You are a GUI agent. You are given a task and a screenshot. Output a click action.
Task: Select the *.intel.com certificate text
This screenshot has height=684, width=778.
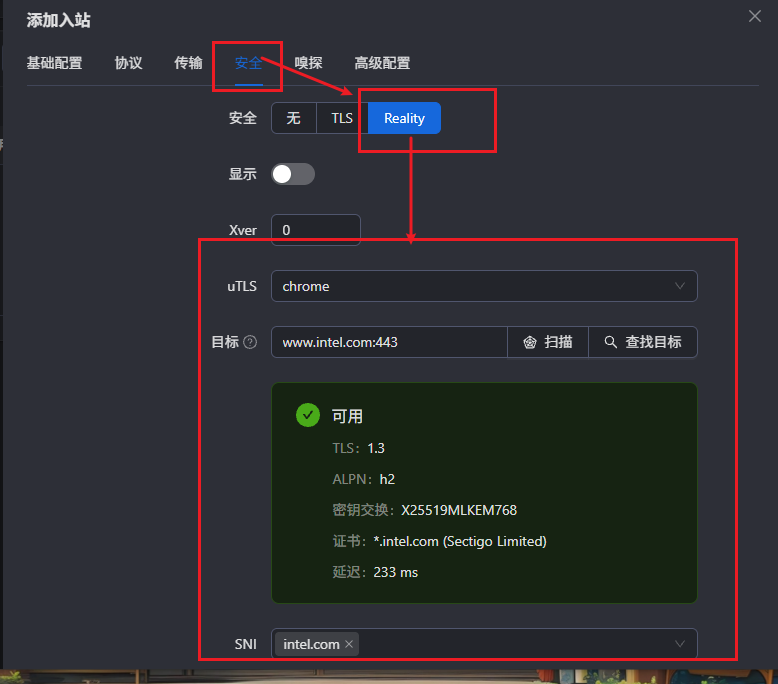[460, 541]
